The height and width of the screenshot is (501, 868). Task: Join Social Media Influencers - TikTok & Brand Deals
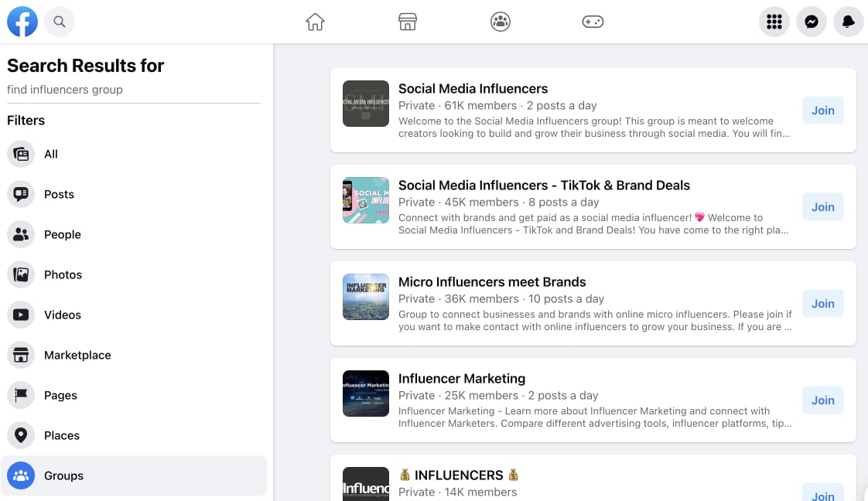(822, 206)
